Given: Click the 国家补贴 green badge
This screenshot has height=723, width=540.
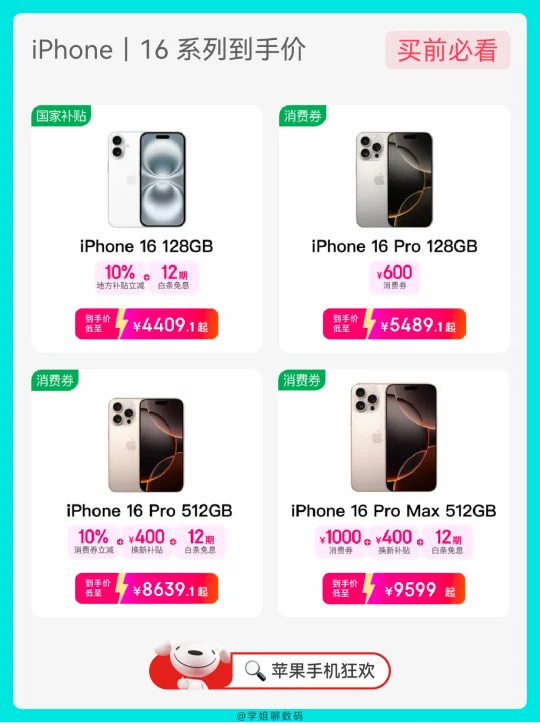Looking at the screenshot, I should [x=61, y=116].
